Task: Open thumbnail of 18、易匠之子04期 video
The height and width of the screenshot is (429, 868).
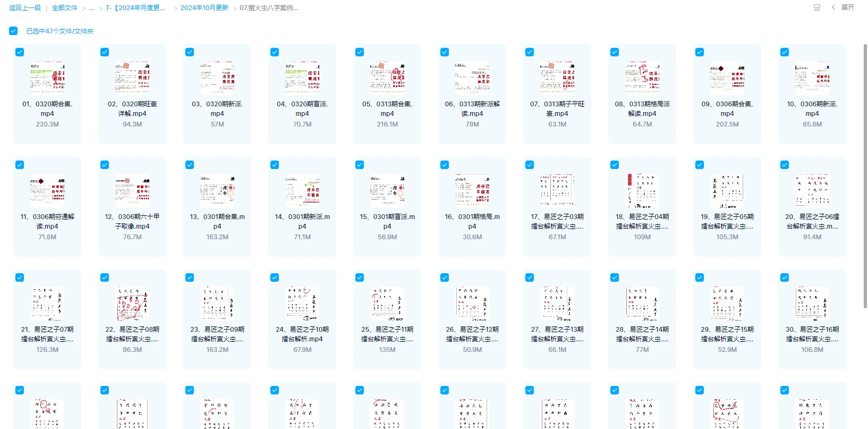Action: pos(642,191)
